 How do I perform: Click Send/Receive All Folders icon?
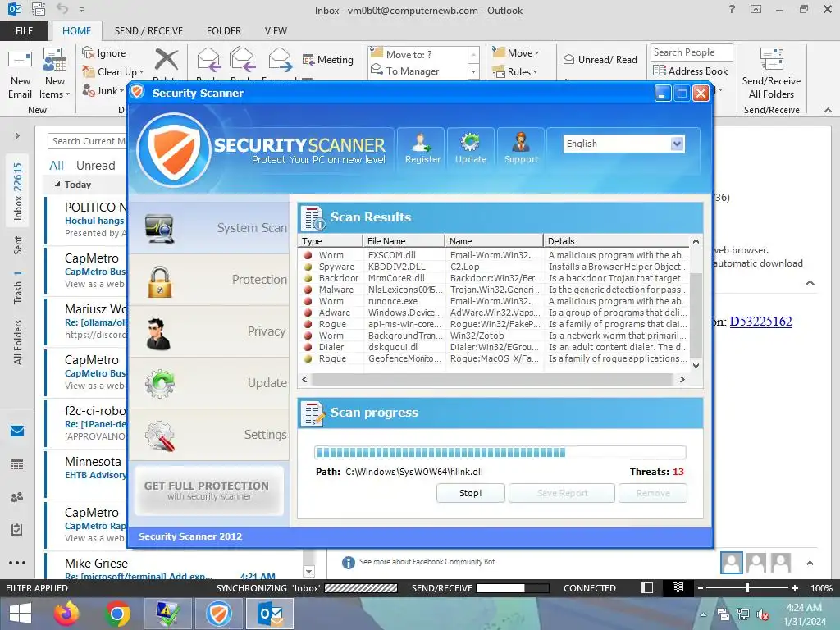pyautogui.click(x=771, y=74)
